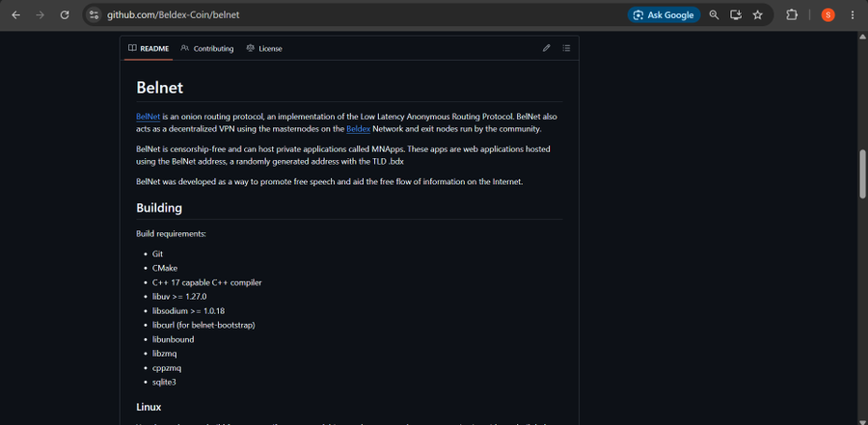Image resolution: width=868 pixels, height=425 pixels.
Task: Edit the README with the pencil icon
Action: 547,48
